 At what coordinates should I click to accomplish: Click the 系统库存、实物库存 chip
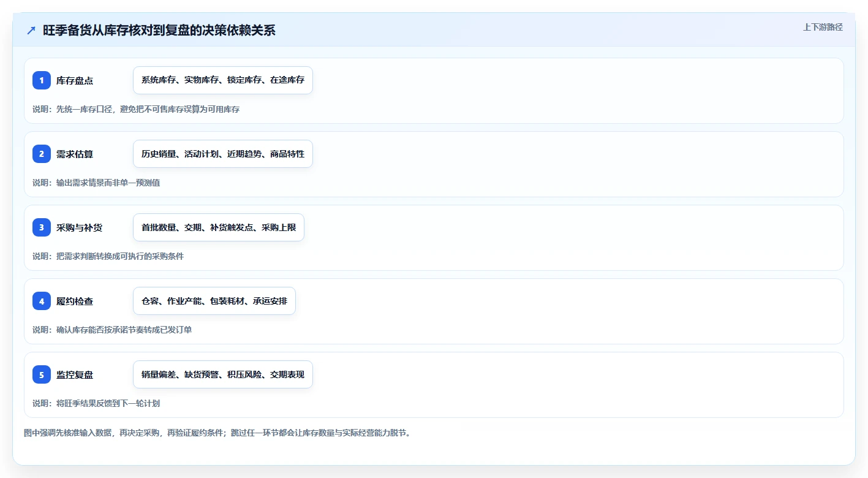click(223, 80)
